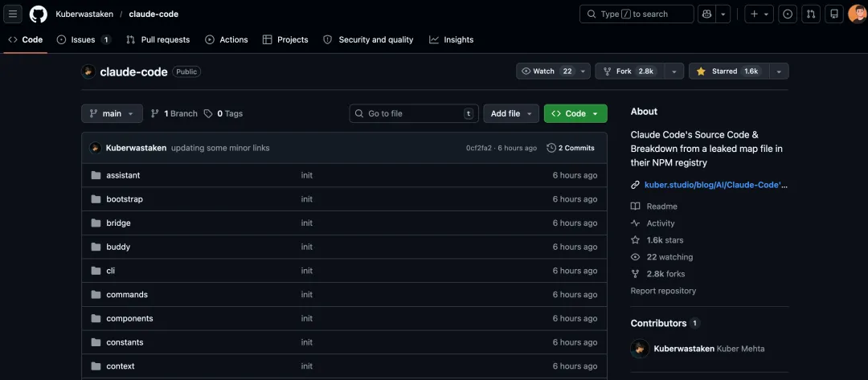This screenshot has height=380, width=868.
Task: Open commit message updating some minor links
Action: coord(220,148)
